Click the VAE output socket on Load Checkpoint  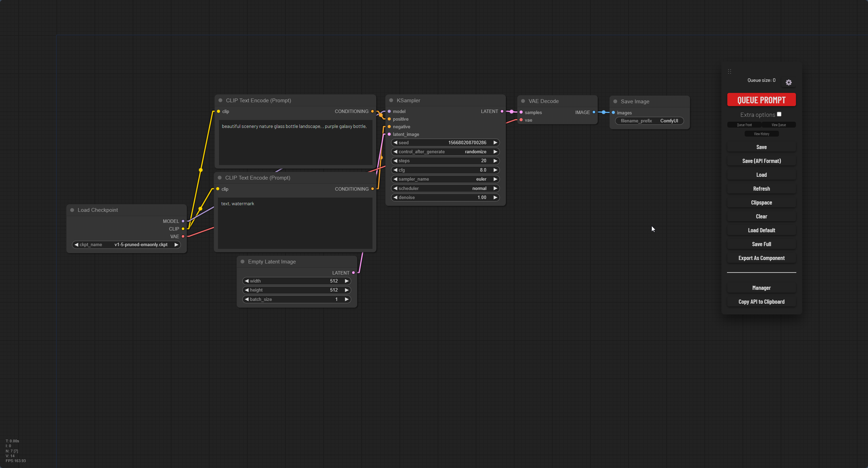tap(183, 236)
